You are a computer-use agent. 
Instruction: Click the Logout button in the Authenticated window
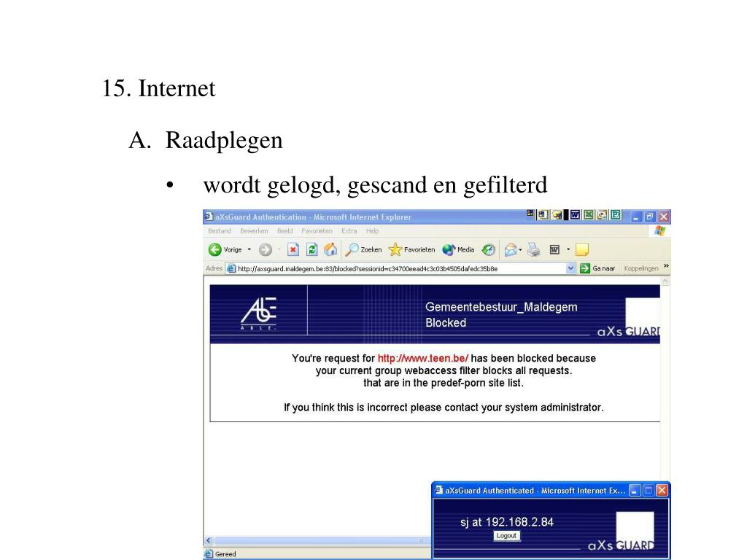[506, 536]
